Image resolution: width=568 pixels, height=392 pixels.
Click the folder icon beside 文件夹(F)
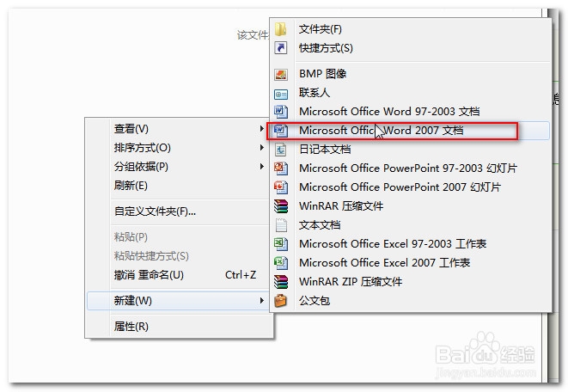click(281, 29)
